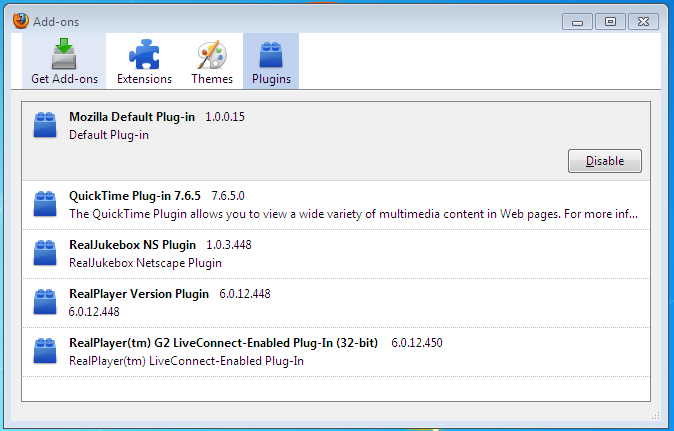Image resolution: width=674 pixels, height=431 pixels.
Task: Click 'RealPlayer(tm) LiveConnect-Enabled Plug-In' description
Action: click(x=187, y=361)
